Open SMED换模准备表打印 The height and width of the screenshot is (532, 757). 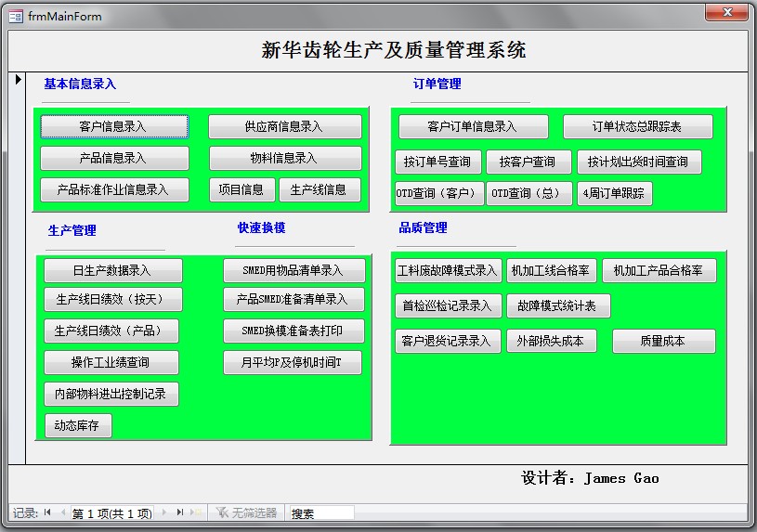(294, 331)
